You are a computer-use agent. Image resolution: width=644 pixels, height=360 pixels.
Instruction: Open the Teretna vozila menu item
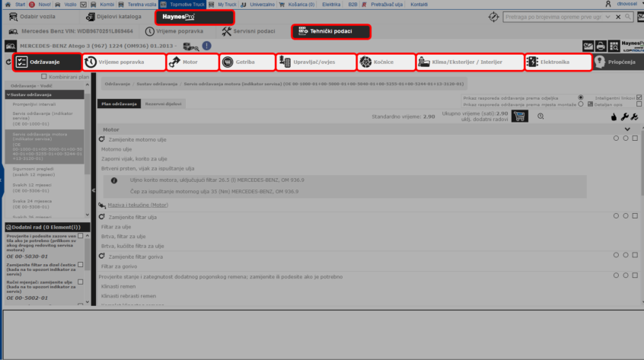click(x=142, y=4)
